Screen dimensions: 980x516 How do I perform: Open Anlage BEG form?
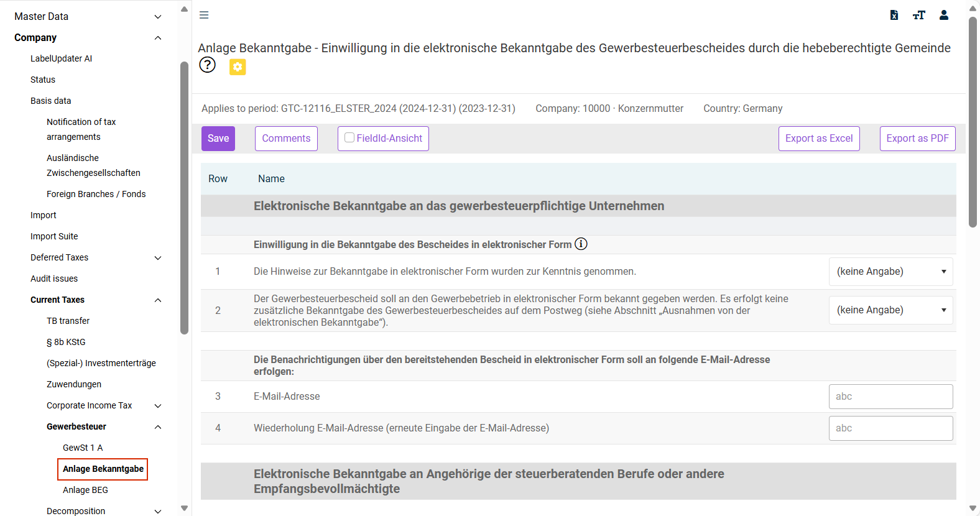coord(85,490)
